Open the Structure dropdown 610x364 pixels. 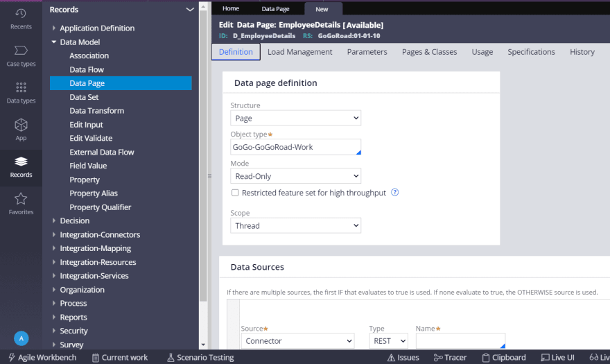pyautogui.click(x=296, y=118)
